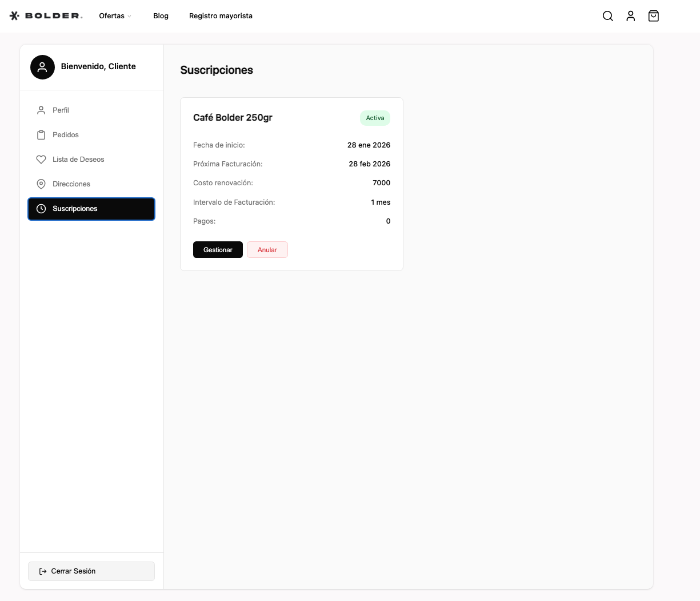The height and width of the screenshot is (601, 700).
Task: Click the logout arrow icon
Action: (x=43, y=571)
